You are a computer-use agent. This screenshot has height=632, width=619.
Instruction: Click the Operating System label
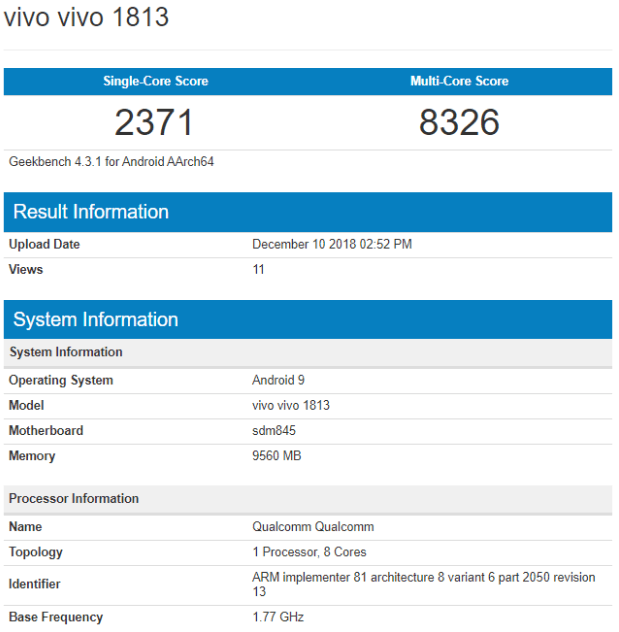[x=61, y=380]
